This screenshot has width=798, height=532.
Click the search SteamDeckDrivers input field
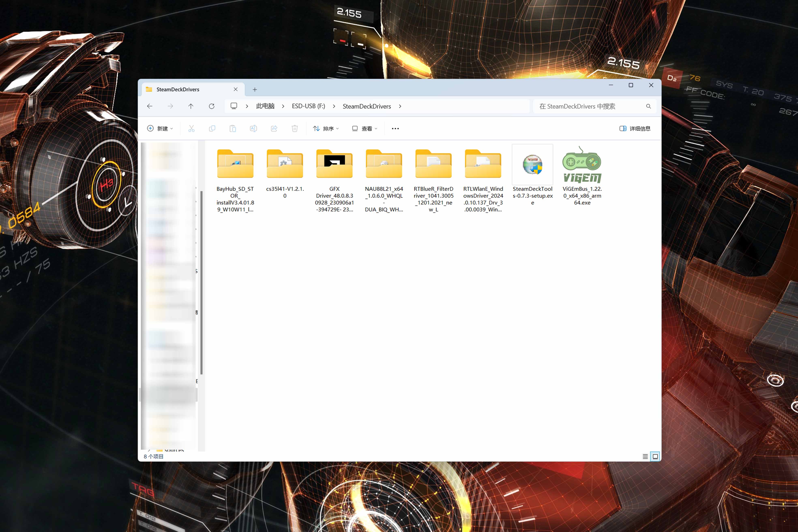click(x=590, y=106)
